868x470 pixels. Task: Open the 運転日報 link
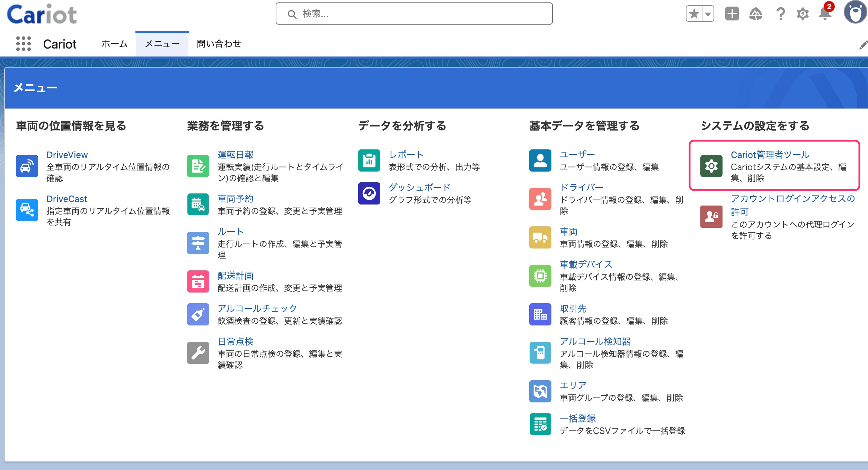pos(236,155)
